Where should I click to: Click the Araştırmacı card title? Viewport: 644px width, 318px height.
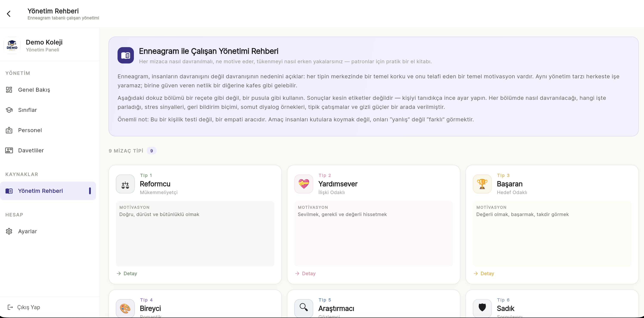336,309
